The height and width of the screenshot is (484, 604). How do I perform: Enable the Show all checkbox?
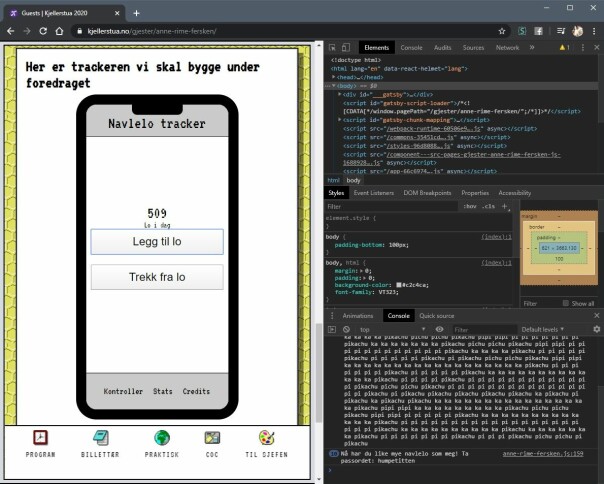pyautogui.click(x=565, y=303)
